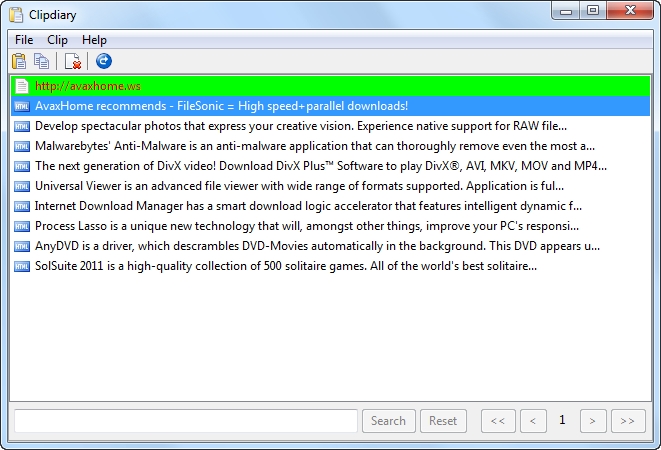
Task: Select the Malwarebytes' Anti-Malware clip
Action: (x=330, y=146)
